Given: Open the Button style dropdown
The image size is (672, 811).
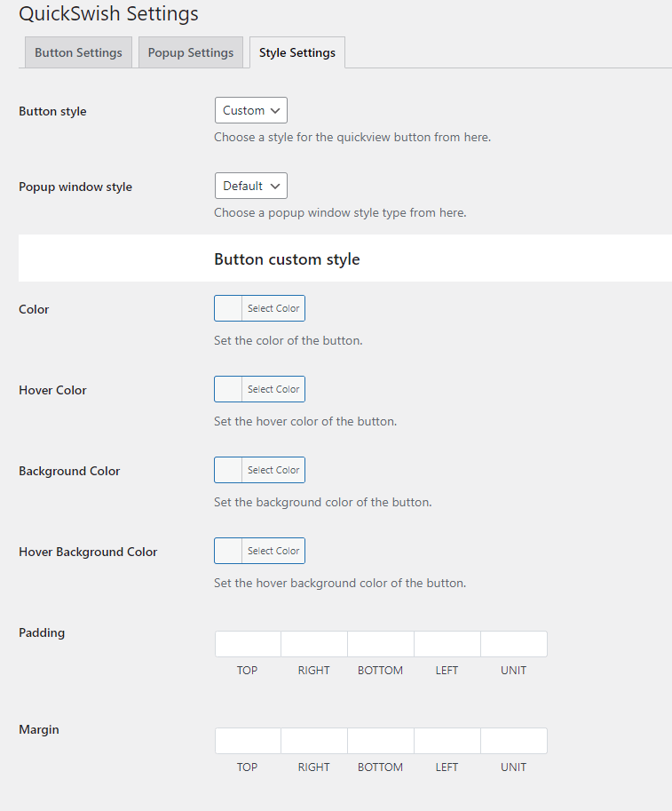Looking at the screenshot, I should point(251,110).
